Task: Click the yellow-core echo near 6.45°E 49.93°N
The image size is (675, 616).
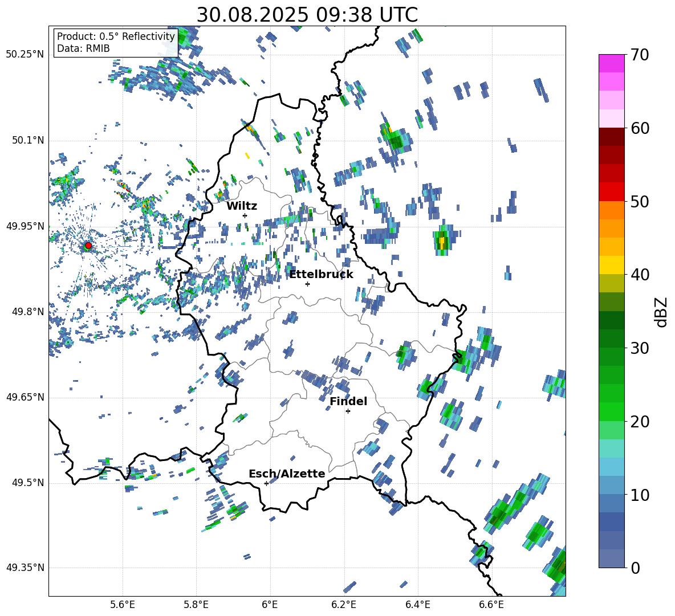Action: coord(442,240)
